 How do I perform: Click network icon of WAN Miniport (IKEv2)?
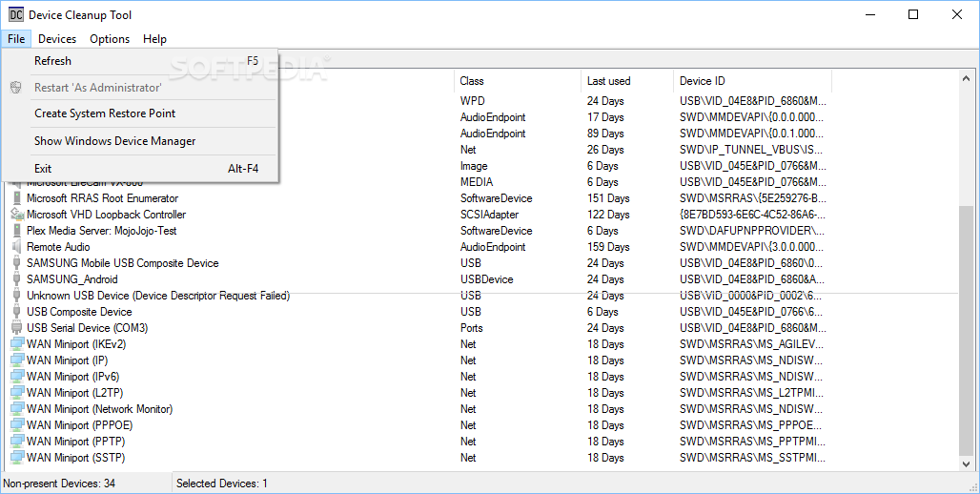pos(16,344)
